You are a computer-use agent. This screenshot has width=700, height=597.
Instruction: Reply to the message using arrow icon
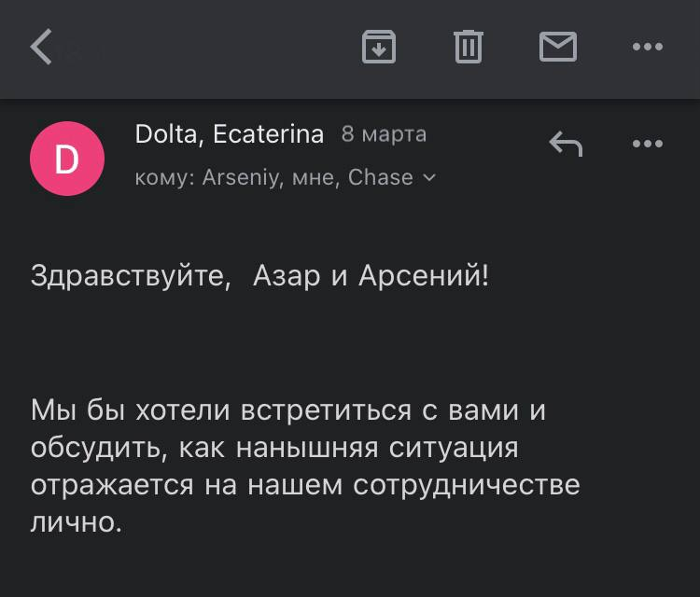(565, 144)
